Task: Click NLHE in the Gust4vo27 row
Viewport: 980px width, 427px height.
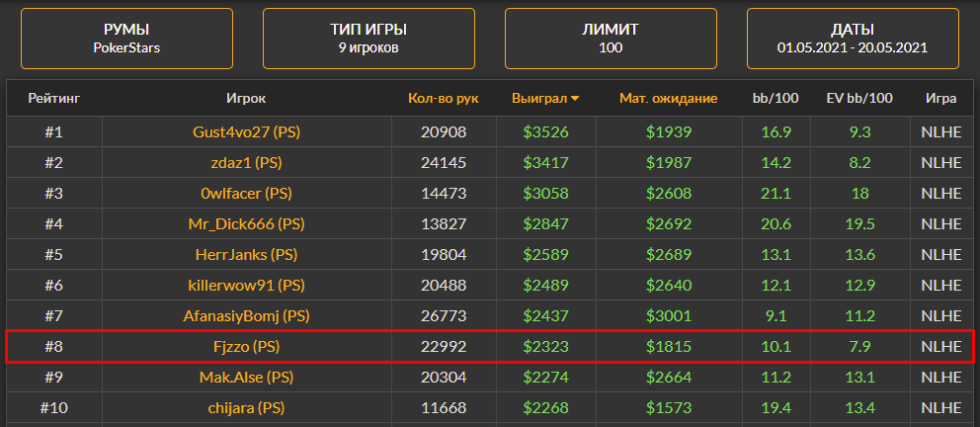Action: tap(941, 131)
